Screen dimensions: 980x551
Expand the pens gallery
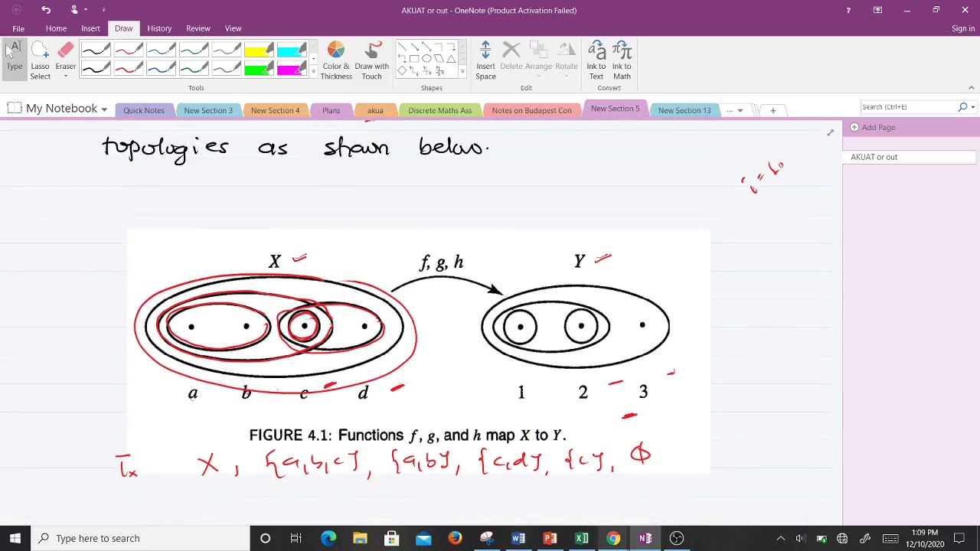click(312, 72)
